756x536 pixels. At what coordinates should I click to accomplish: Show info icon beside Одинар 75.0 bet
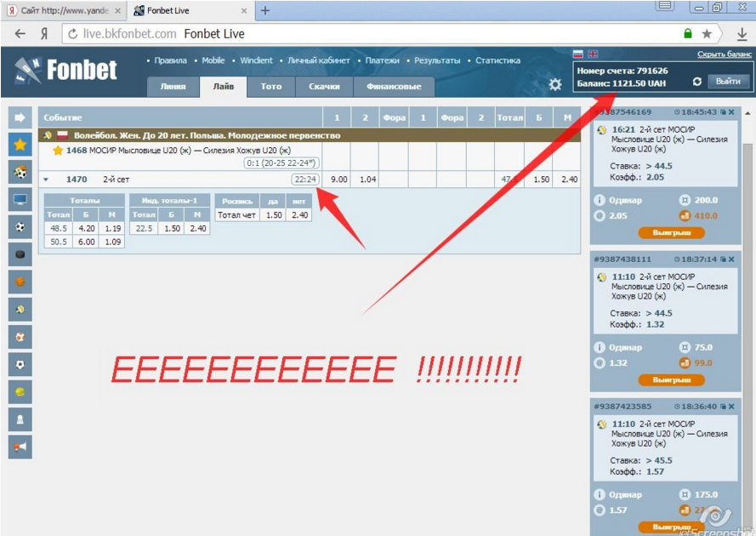[600, 347]
